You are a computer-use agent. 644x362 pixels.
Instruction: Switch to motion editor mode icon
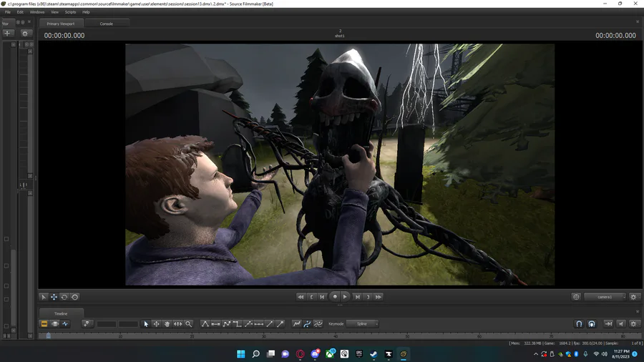click(54, 324)
